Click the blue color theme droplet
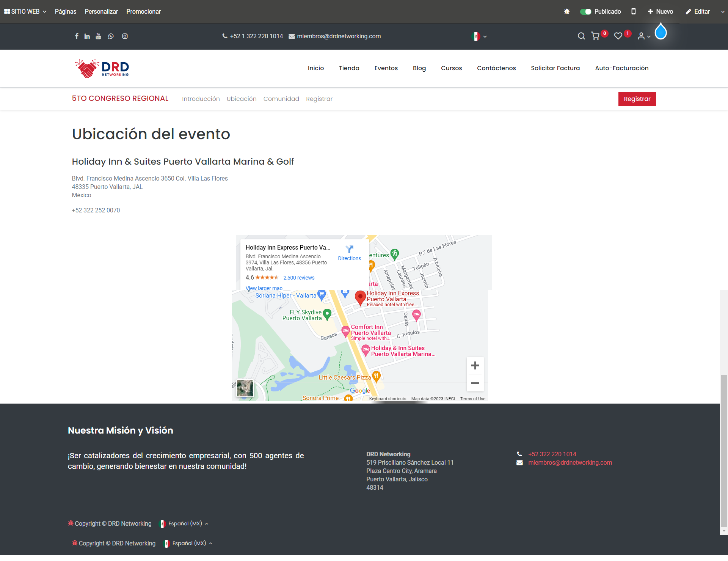Viewport: 728px width, 561px height. coord(661,32)
